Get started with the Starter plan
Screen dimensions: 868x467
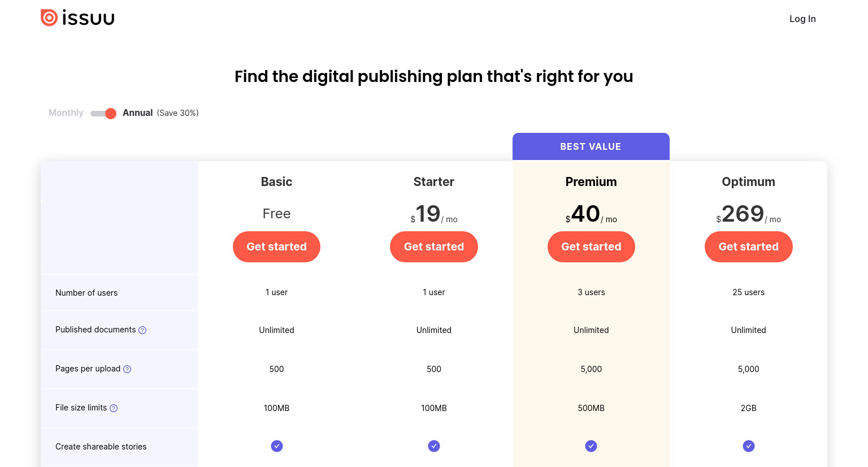pyautogui.click(x=434, y=247)
